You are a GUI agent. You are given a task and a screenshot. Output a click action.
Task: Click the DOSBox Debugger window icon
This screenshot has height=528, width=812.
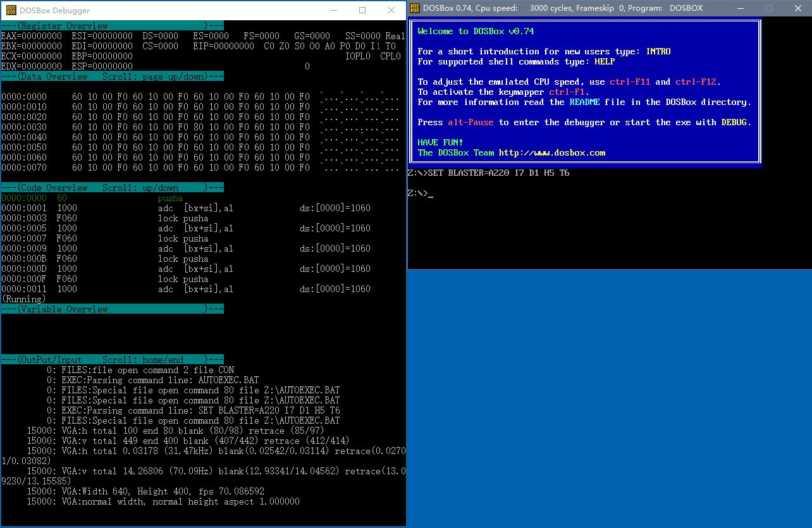point(10,10)
